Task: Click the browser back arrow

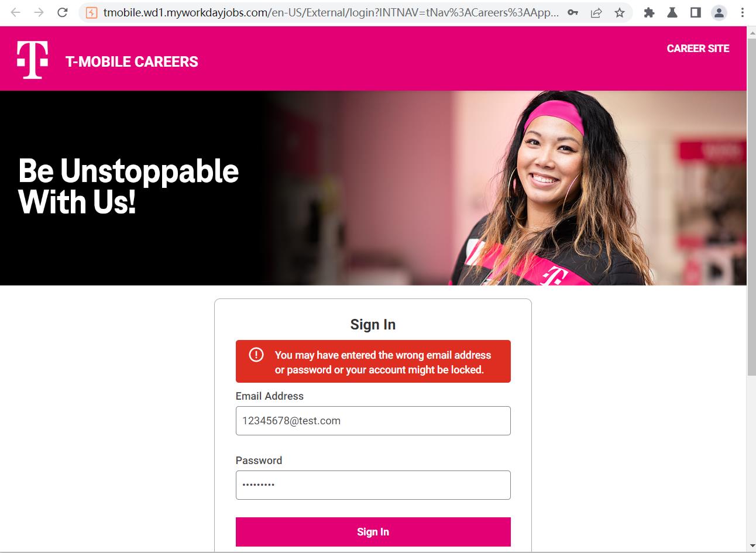Action: pyautogui.click(x=16, y=12)
